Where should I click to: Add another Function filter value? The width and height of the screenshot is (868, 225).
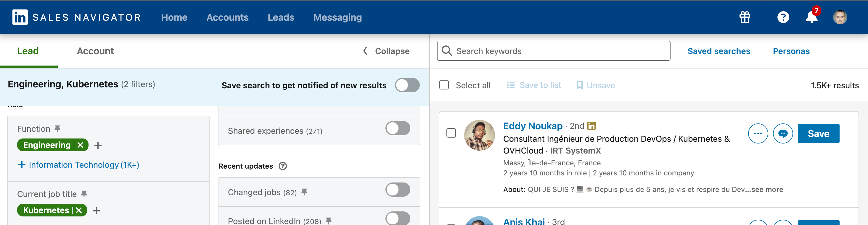pyautogui.click(x=98, y=146)
